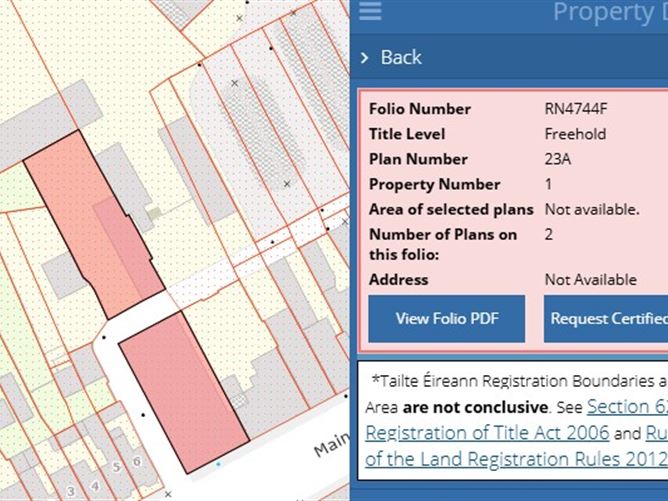Click the Plan Number value 23A
Viewport: 668px width, 501px height.
[x=557, y=159]
